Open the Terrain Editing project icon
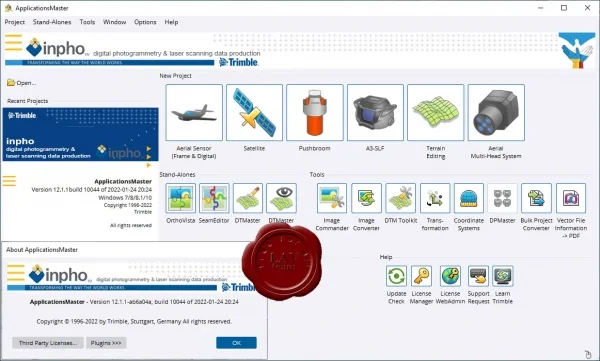The height and width of the screenshot is (361, 600). tap(435, 113)
